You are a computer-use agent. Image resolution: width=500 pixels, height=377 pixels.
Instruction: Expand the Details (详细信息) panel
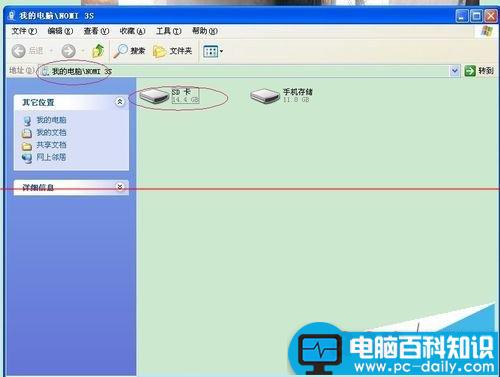pyautogui.click(x=119, y=187)
